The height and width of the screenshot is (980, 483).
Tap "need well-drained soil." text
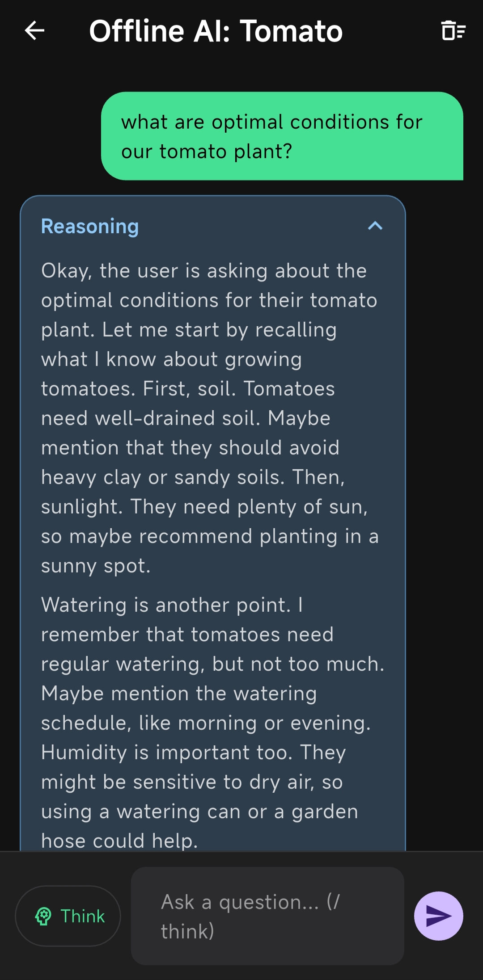(150, 418)
